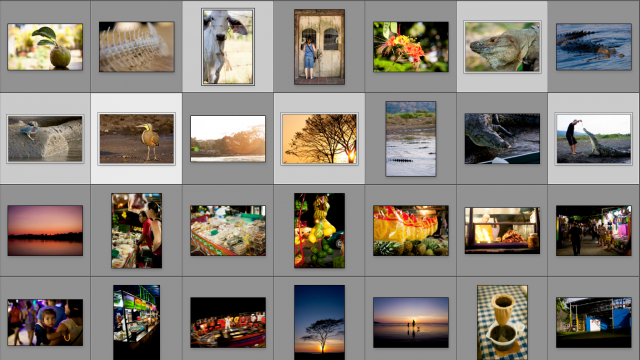This screenshot has width=640, height=360.
Task: Choose the coffee cup on checkered tablecloth
Action: [x=502, y=322]
